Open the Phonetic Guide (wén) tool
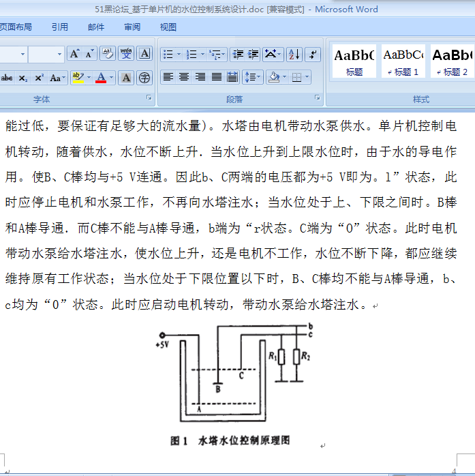 (126, 54)
